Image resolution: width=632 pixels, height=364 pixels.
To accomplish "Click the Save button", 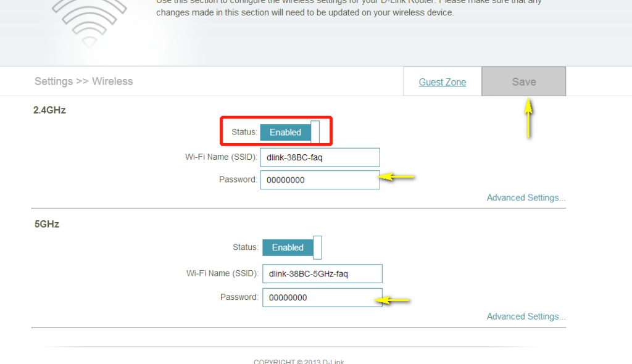I will click(x=523, y=81).
